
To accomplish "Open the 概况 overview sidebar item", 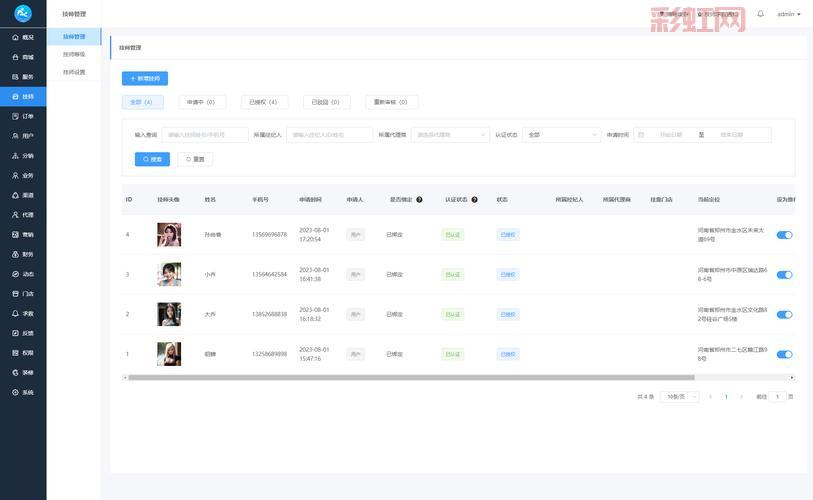I will tap(23, 37).
